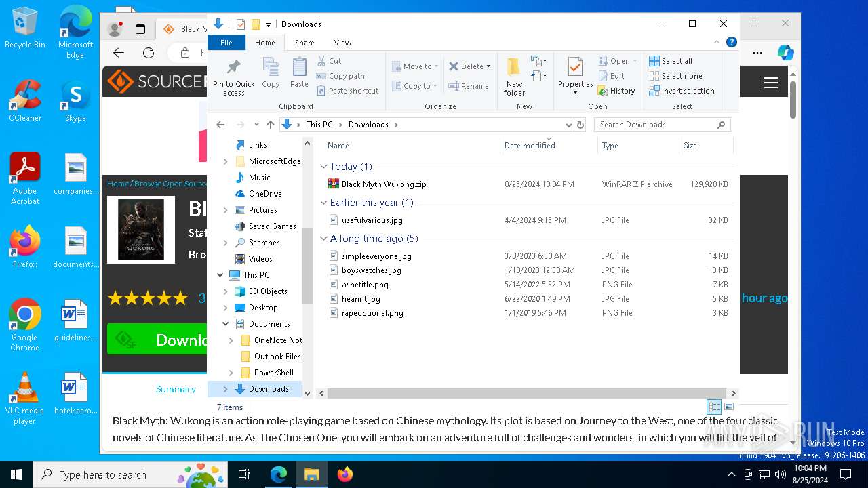Collapse This PC tree node
This screenshot has height=488, width=868.
point(220,275)
